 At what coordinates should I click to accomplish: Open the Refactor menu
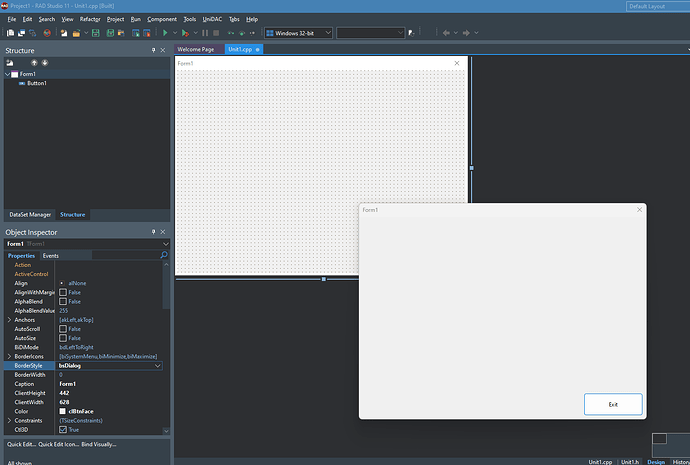click(x=90, y=19)
